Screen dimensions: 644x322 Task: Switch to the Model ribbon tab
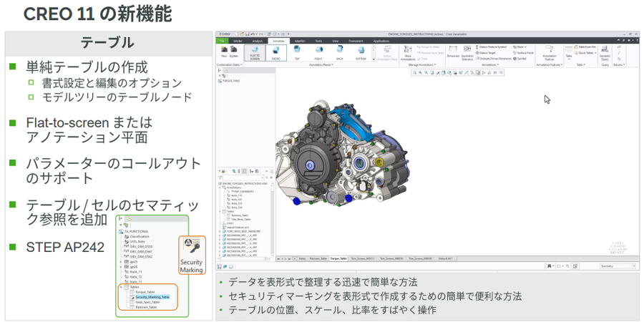point(238,41)
